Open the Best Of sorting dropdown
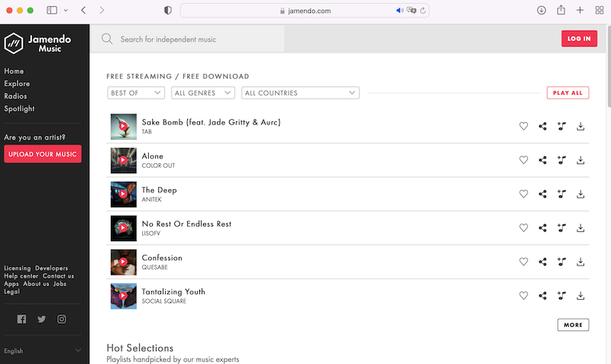The image size is (611, 364). click(x=136, y=93)
